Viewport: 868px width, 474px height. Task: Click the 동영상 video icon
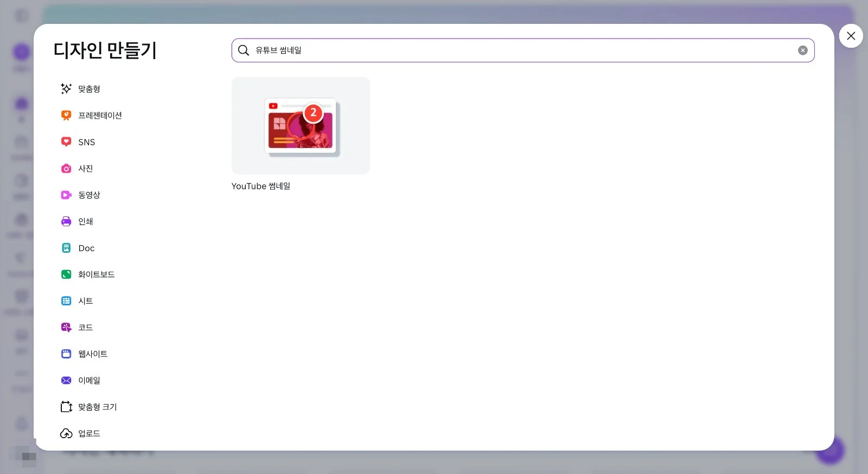66,195
